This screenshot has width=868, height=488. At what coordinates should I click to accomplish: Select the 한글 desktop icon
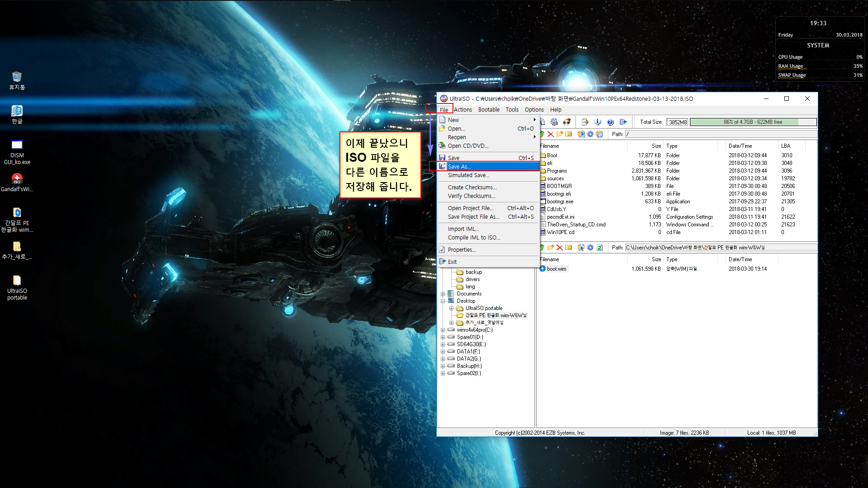17,114
